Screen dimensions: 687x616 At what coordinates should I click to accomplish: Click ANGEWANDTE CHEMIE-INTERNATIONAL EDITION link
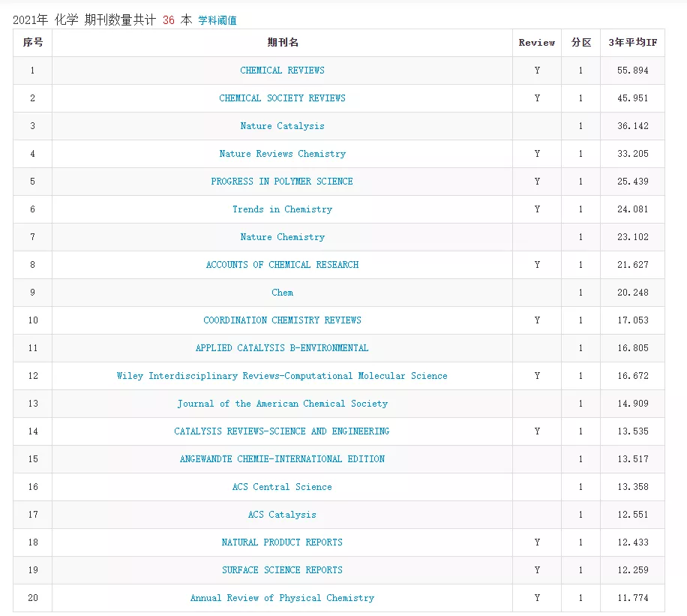282,459
